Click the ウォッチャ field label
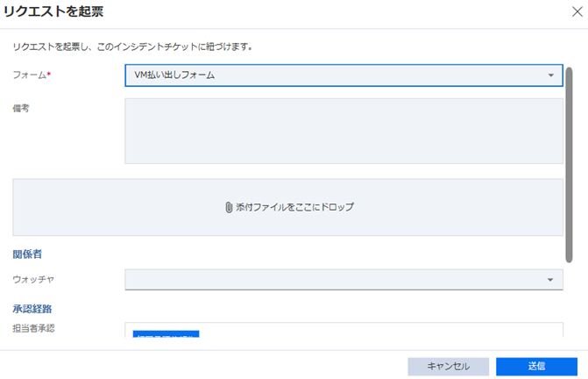The height and width of the screenshot is (379, 588). (x=34, y=280)
